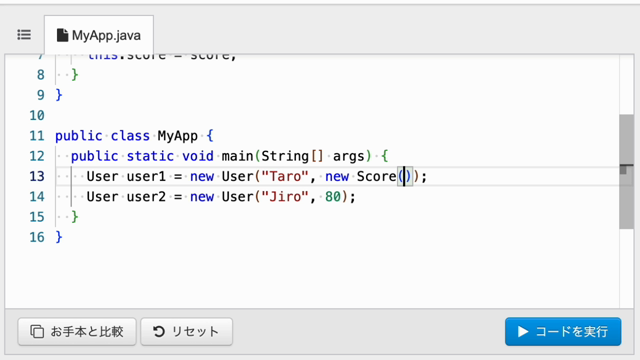The height and width of the screenshot is (360, 640).
Task: Click the void keyword on line 12
Action: [x=198, y=156]
